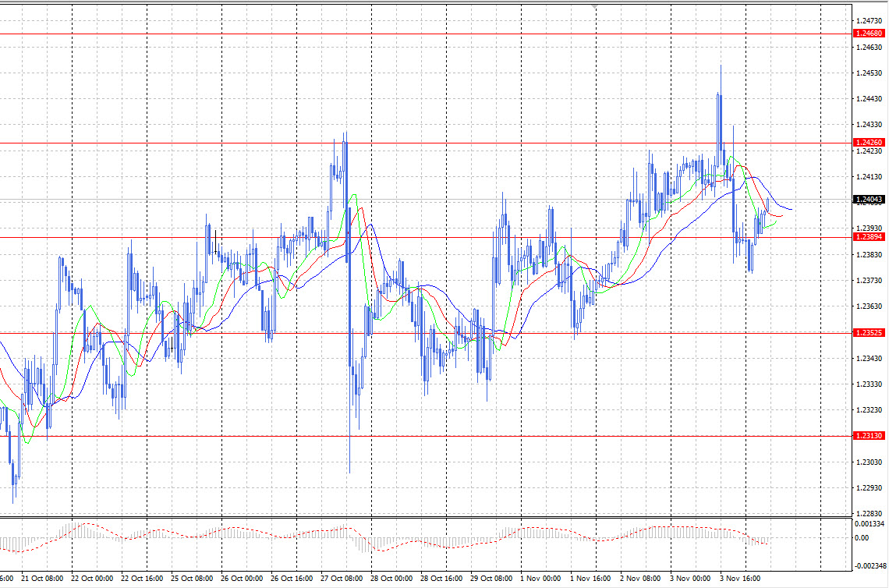Click the 25 Oct 08:00 time label
This screenshot has height=588, width=889.
tap(192, 579)
